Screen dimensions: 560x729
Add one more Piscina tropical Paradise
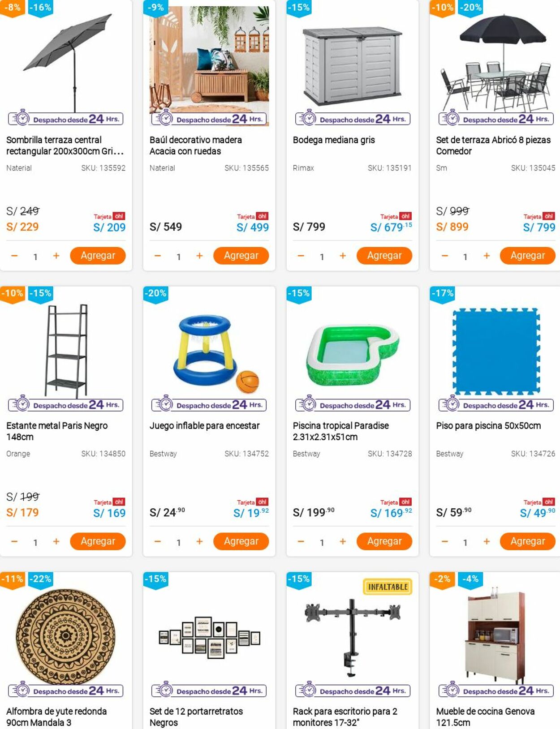[x=343, y=541]
